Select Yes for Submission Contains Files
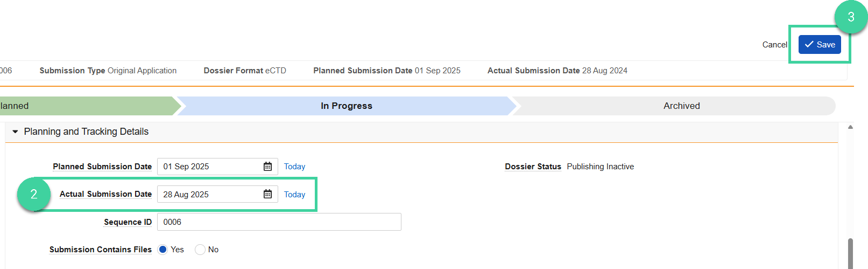 163,250
